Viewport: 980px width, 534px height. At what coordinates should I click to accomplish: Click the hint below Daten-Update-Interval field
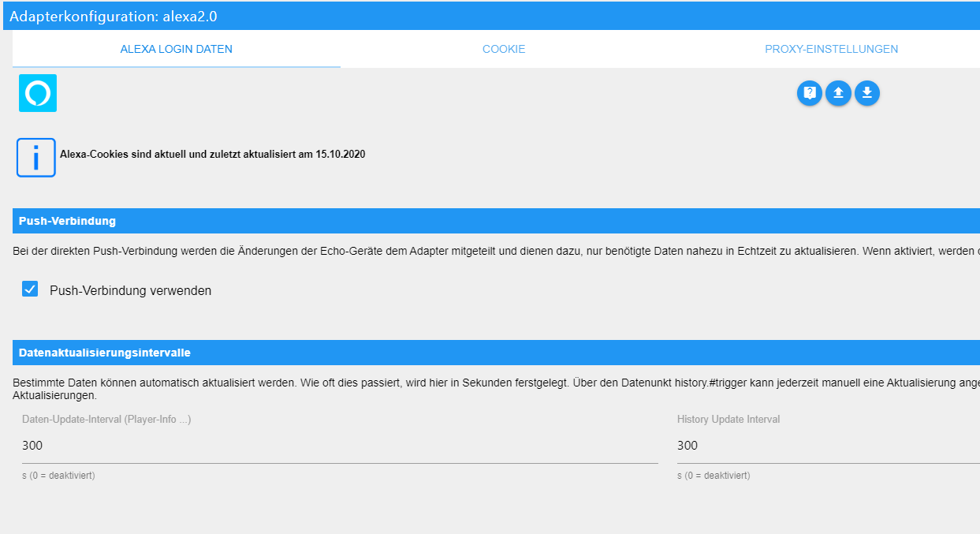point(58,476)
